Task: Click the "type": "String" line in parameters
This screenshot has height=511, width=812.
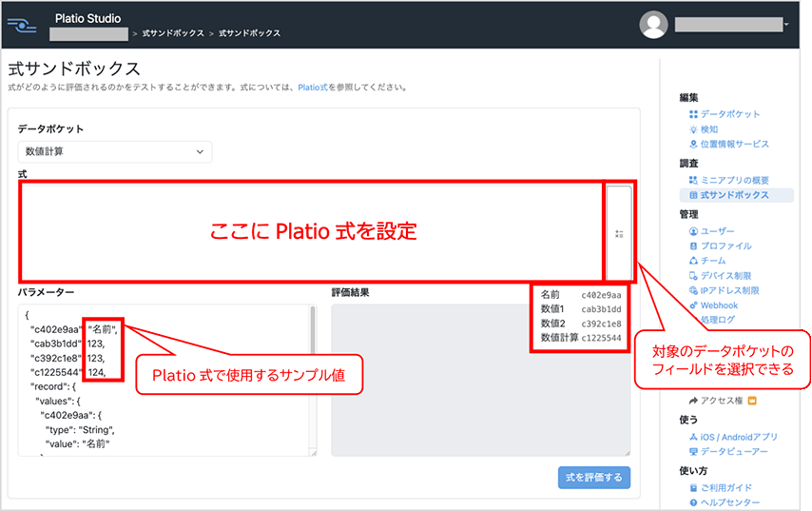Action: pyautogui.click(x=80, y=429)
